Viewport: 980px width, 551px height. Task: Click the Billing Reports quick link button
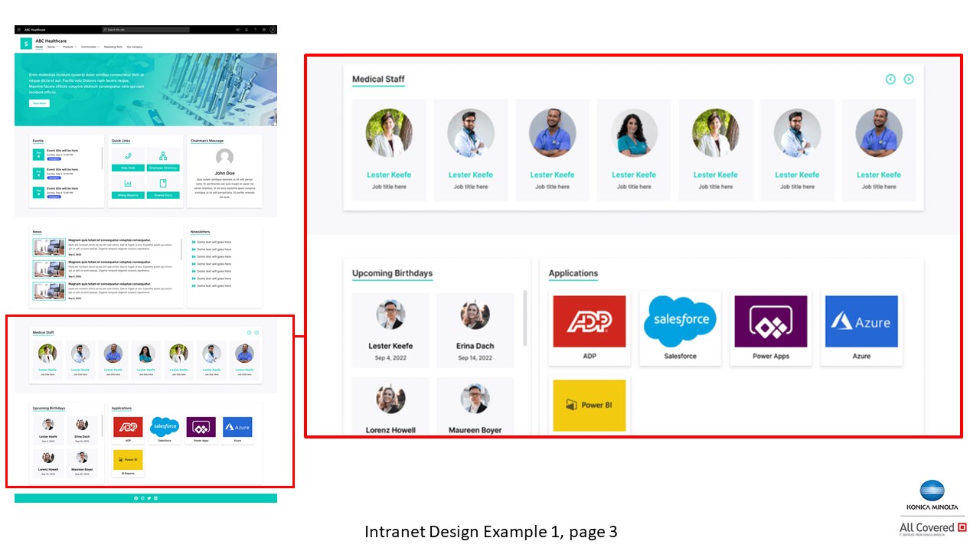coord(128,195)
